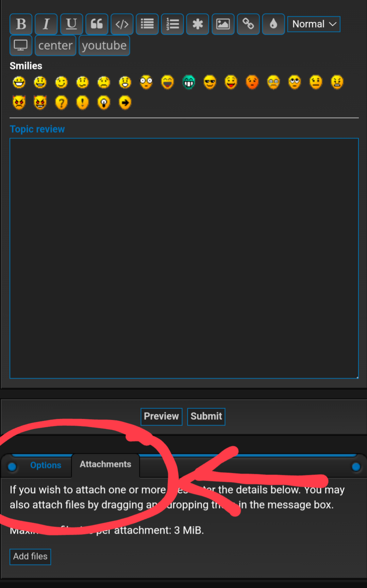Click the center BBCode button
367x588 pixels.
point(55,45)
